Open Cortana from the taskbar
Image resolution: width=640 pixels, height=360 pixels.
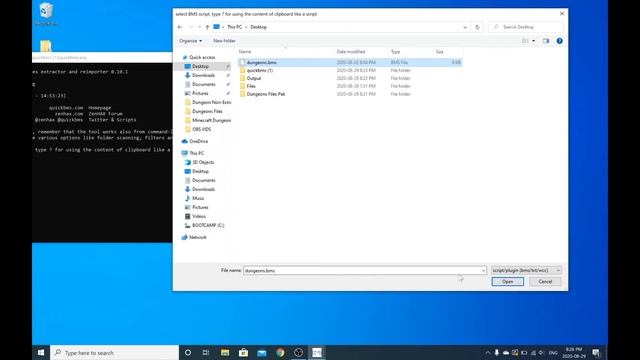pos(188,353)
